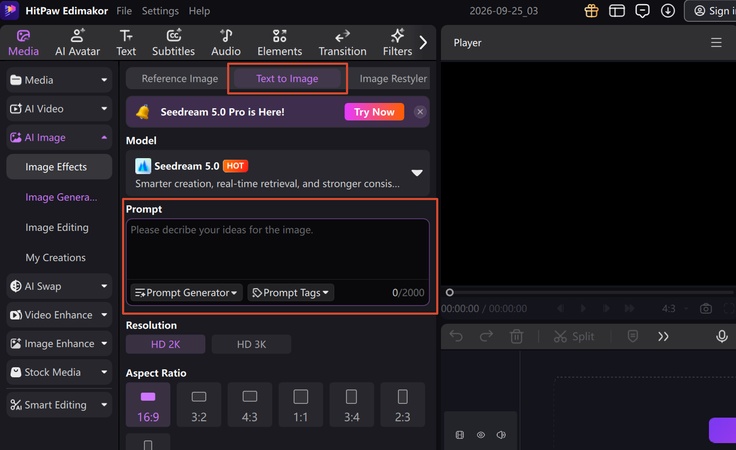Open the Settings menu
This screenshot has width=736, height=450.
point(160,11)
